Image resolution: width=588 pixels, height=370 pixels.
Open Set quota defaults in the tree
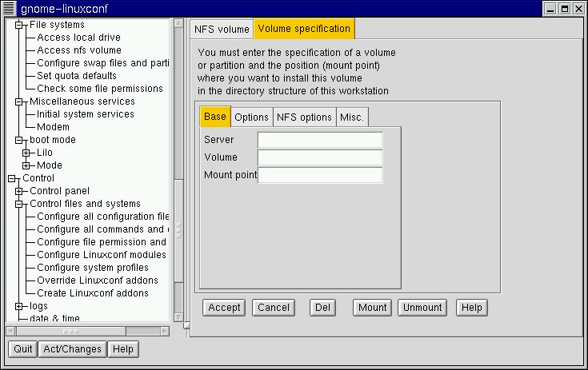coord(76,76)
